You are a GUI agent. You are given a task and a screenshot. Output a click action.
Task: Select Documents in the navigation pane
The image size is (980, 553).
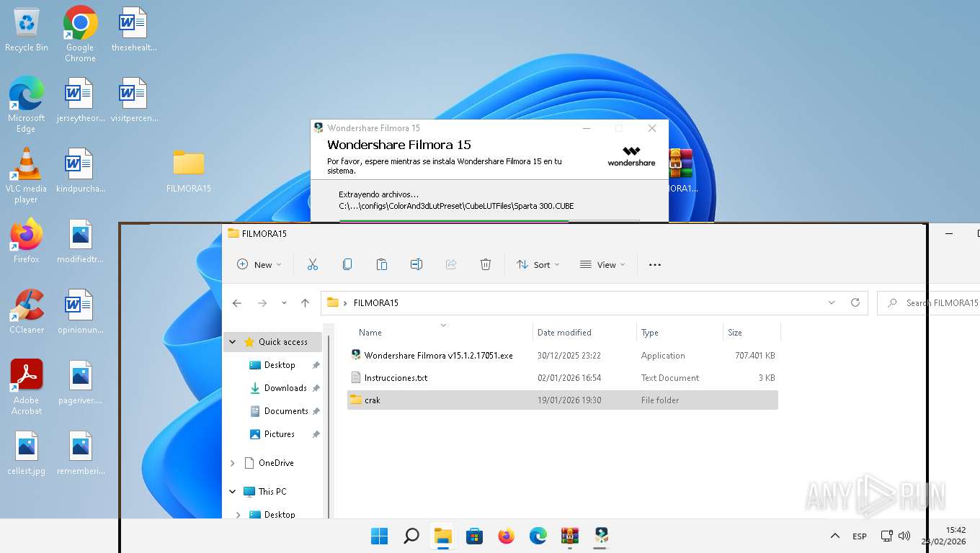(x=286, y=411)
